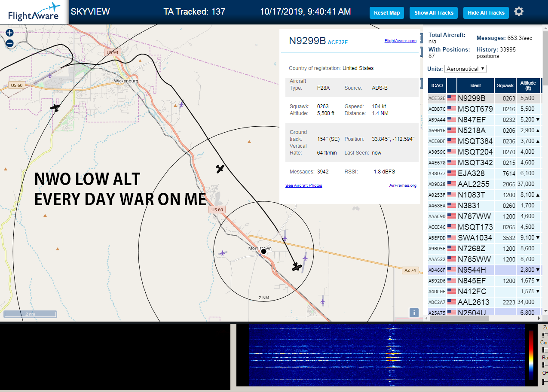Select the N3831 aircraft row
Screen dimensions: 548x392
[x=484, y=205]
